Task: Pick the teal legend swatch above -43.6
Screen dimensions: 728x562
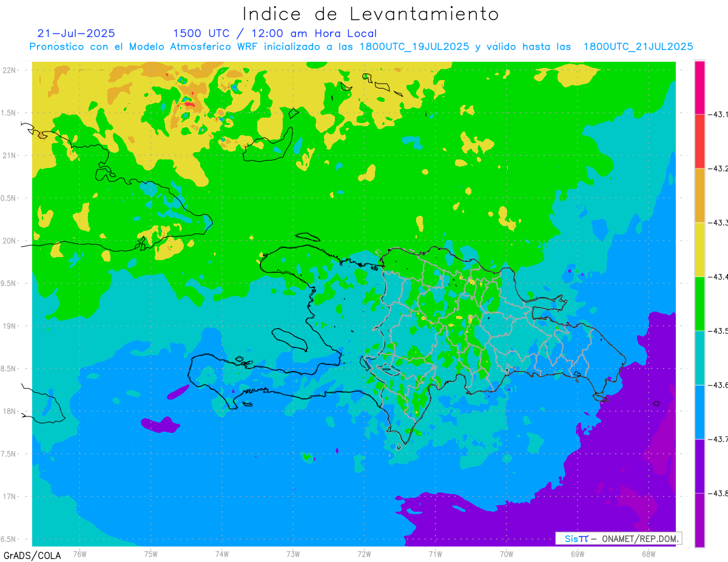Action: pos(699,357)
